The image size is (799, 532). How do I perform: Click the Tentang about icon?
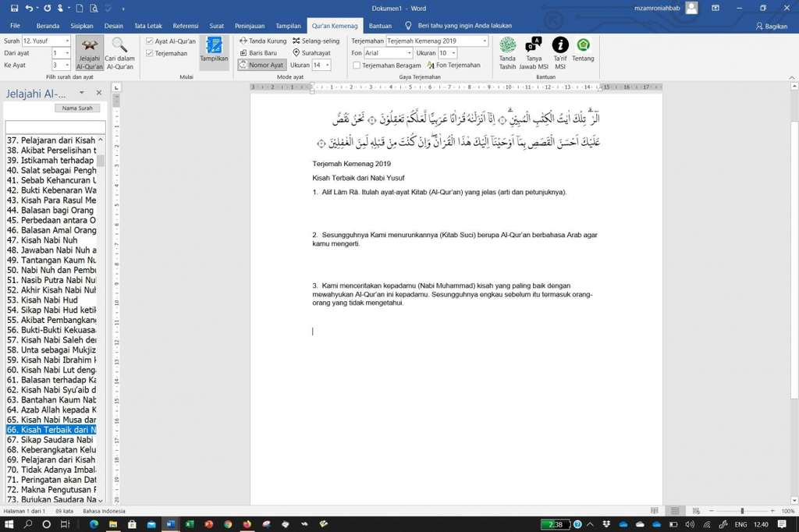click(x=584, y=52)
